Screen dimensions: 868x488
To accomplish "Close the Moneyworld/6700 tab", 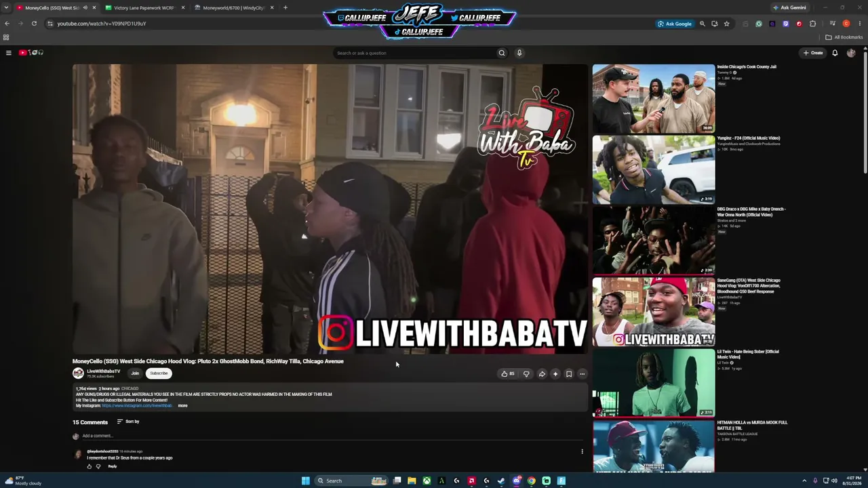I will tap(272, 8).
